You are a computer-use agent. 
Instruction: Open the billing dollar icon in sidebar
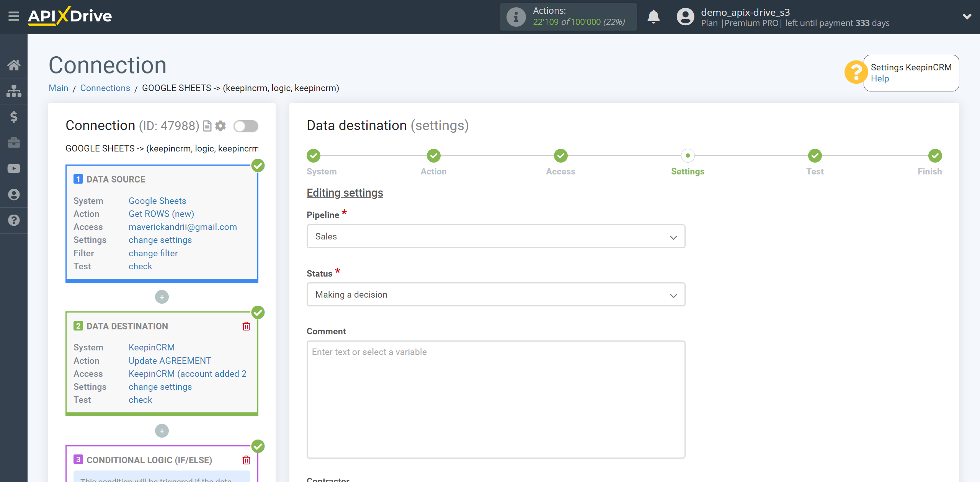click(x=14, y=117)
